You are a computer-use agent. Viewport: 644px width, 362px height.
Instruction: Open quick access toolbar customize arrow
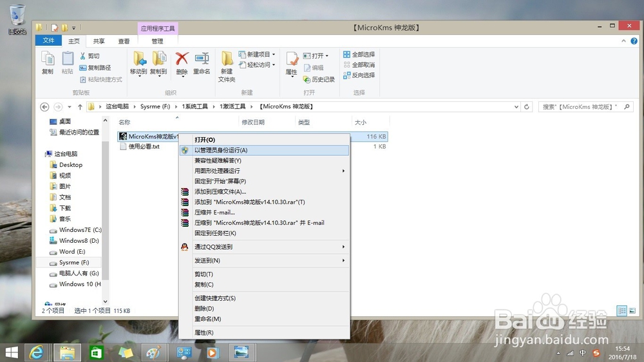coord(74,28)
